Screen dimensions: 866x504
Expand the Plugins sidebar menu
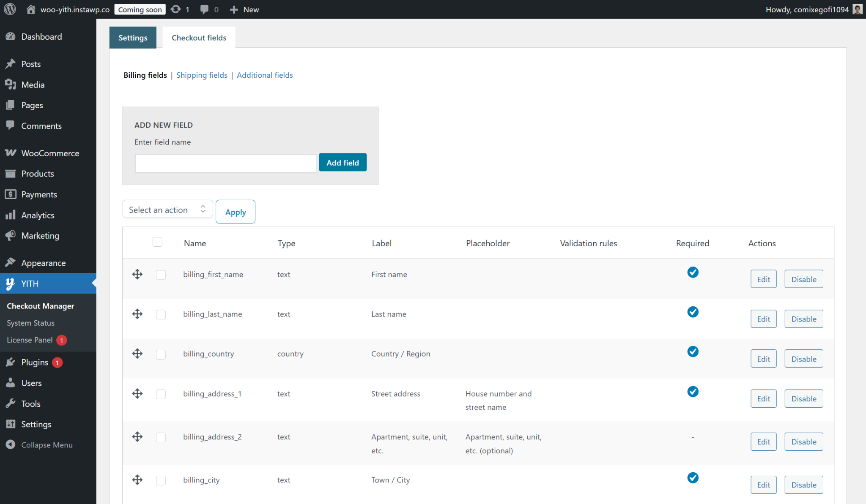(x=35, y=362)
